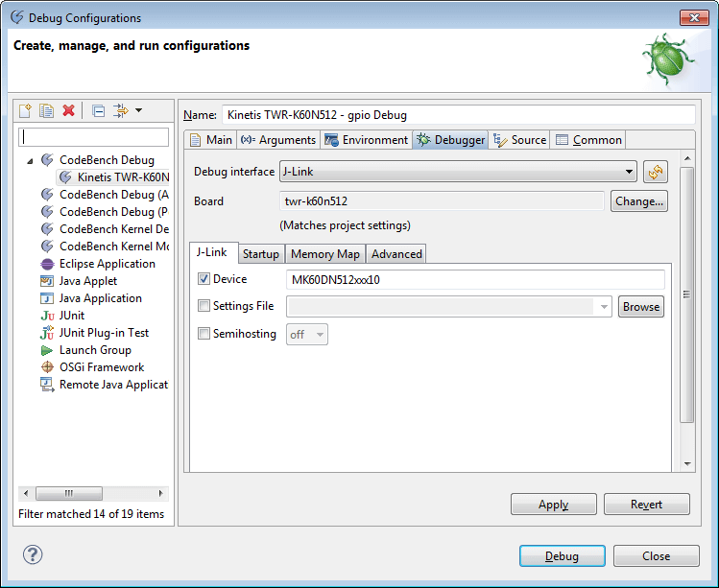Uncheck the Device checkbox
This screenshot has height=588, width=719.
(x=204, y=279)
